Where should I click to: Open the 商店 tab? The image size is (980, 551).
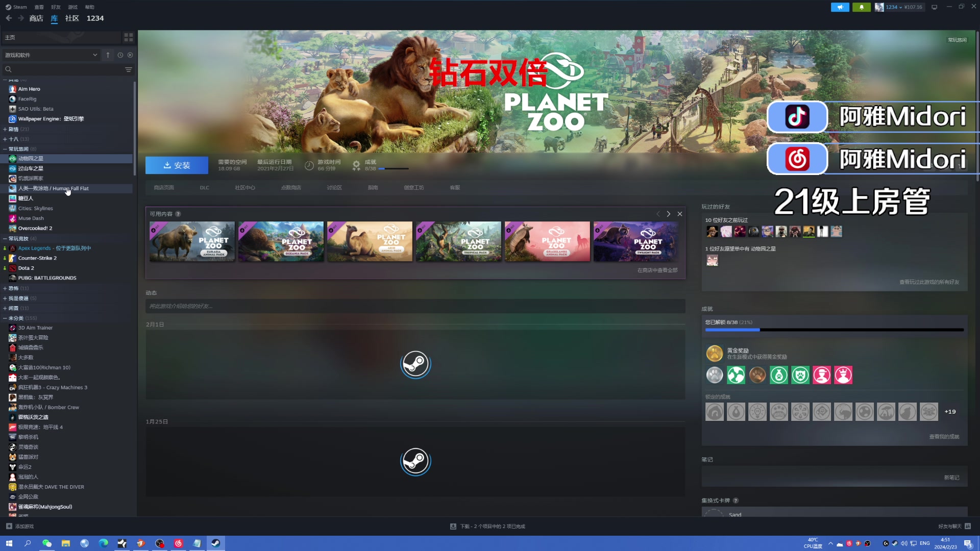tap(36, 18)
